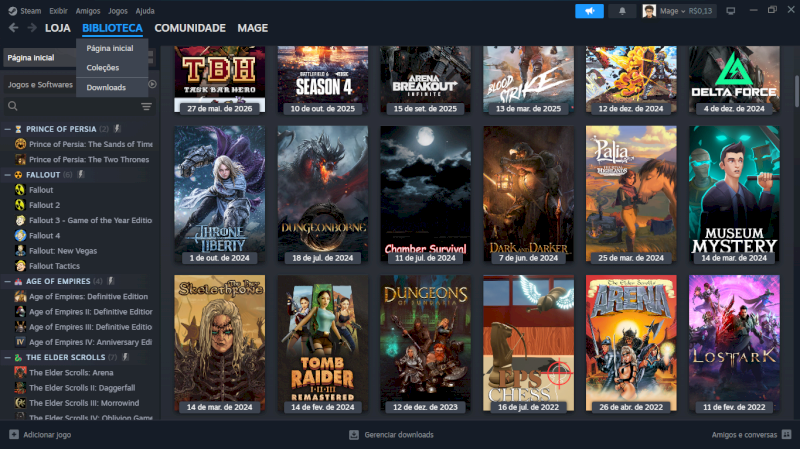Open the Museum Mystery cover
The width and height of the screenshot is (800, 449).
pos(734,195)
